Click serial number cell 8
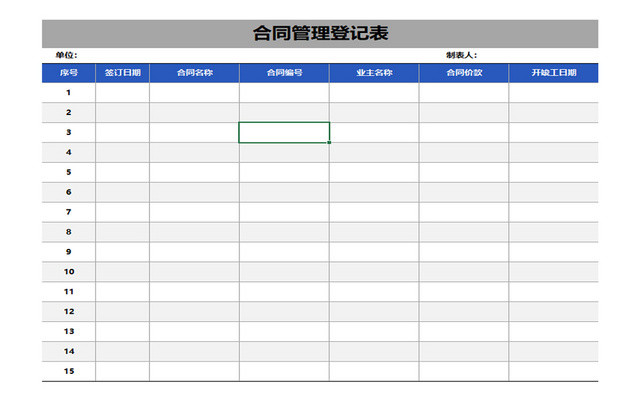The image size is (640, 402). coord(69,232)
